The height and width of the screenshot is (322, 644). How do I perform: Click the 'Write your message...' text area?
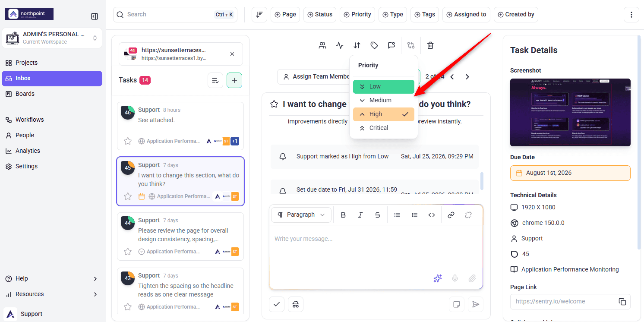point(376,248)
